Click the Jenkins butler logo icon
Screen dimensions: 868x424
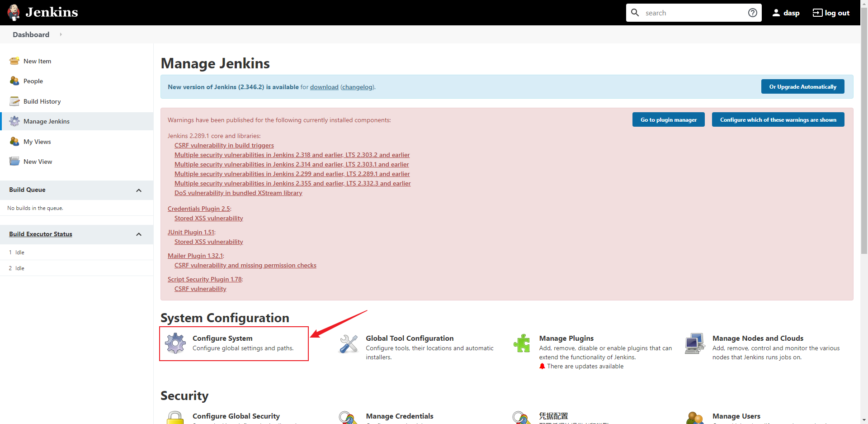14,13
